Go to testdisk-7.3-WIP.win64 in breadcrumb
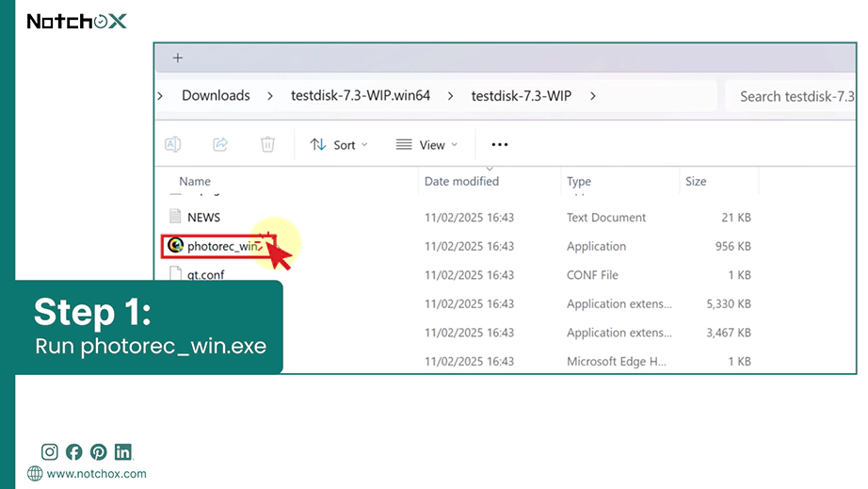Viewport: 868px width, 489px height. click(x=361, y=96)
